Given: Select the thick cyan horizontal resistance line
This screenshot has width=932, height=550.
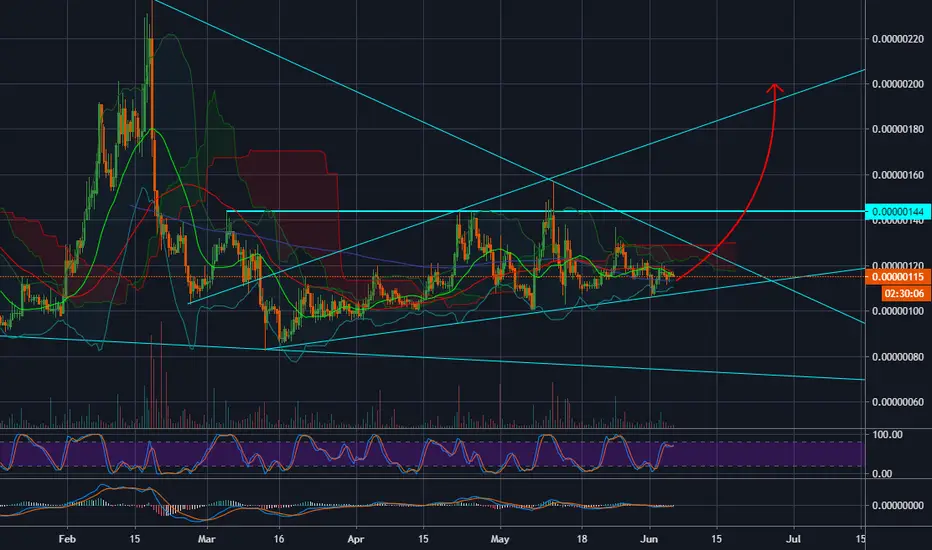Looking at the screenshot, I should coord(546,211).
